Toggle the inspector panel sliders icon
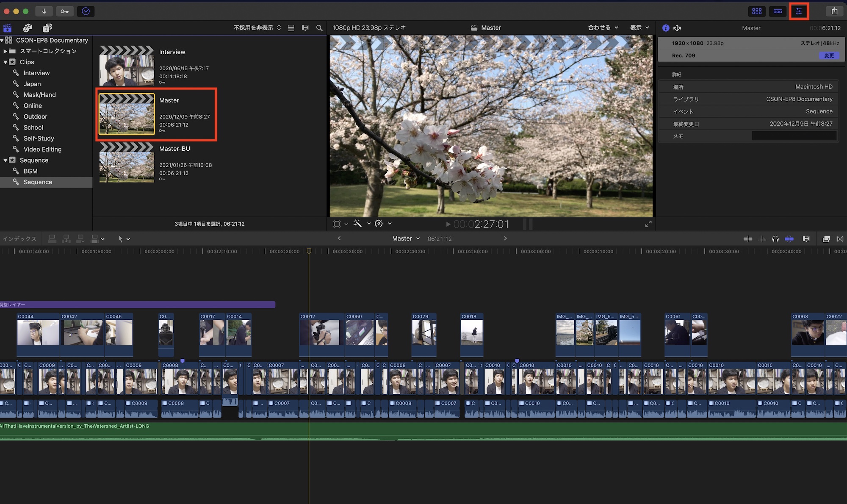This screenshot has width=847, height=504. pyautogui.click(x=798, y=11)
